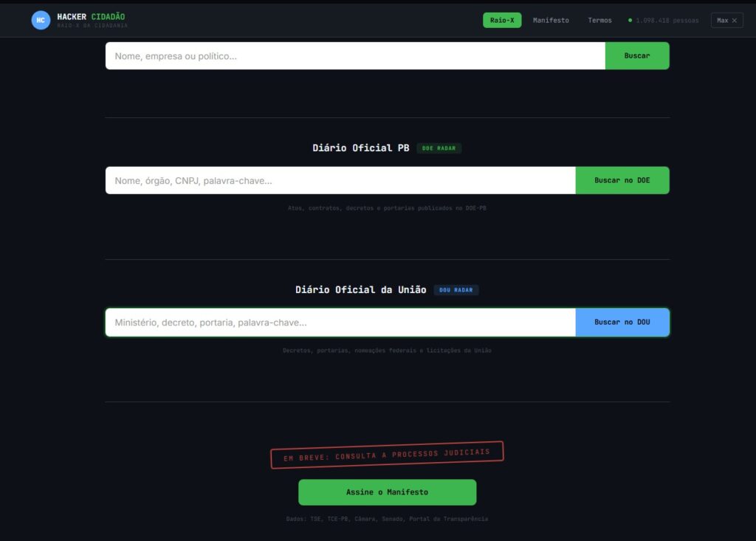
Task: Focus the Nome, empresa ou político field
Action: [x=354, y=56]
